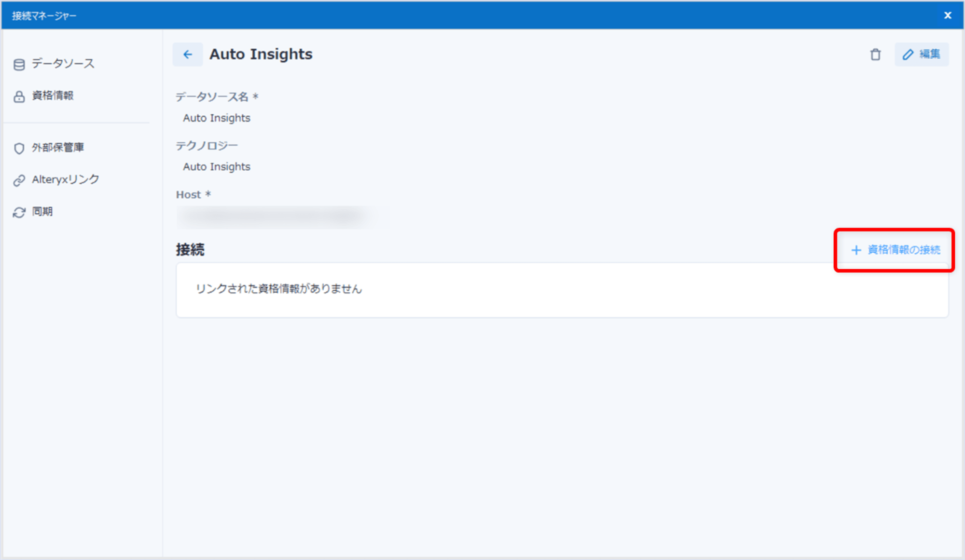This screenshot has width=965, height=560.
Task: Click the database icon beside データソース
Action: (x=19, y=65)
